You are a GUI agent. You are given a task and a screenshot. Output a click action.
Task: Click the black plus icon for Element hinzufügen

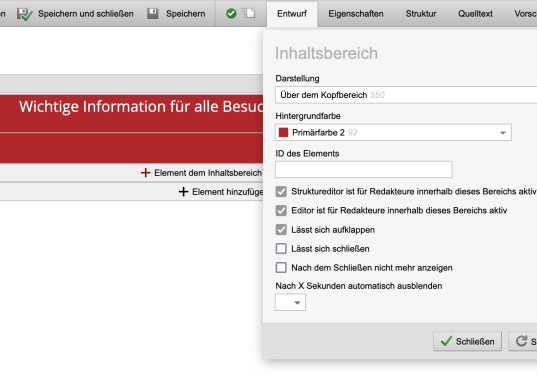184,191
